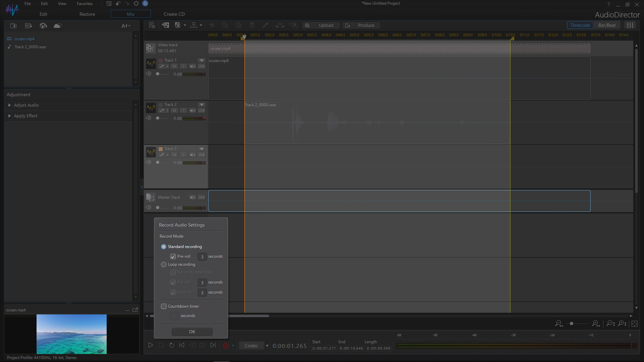Viewport: 644px width, 362px height.
Task: Open the Favorites menu
Action: [85, 4]
